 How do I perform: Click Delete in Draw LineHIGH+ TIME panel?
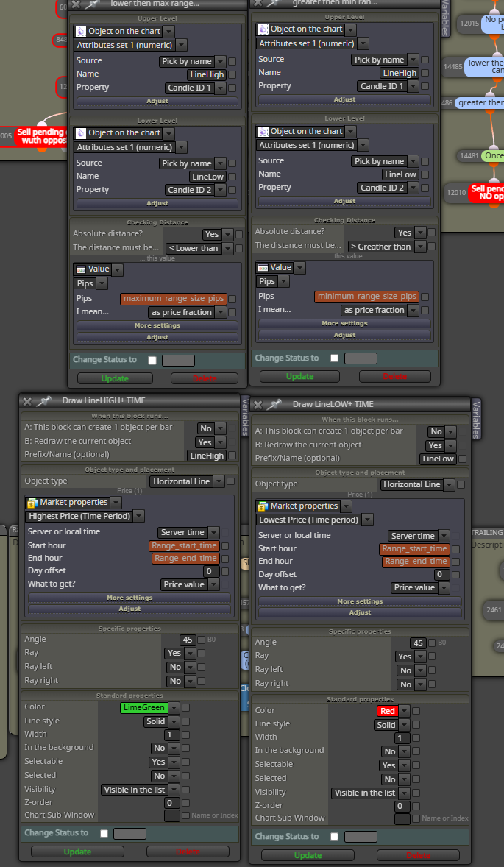(188, 852)
